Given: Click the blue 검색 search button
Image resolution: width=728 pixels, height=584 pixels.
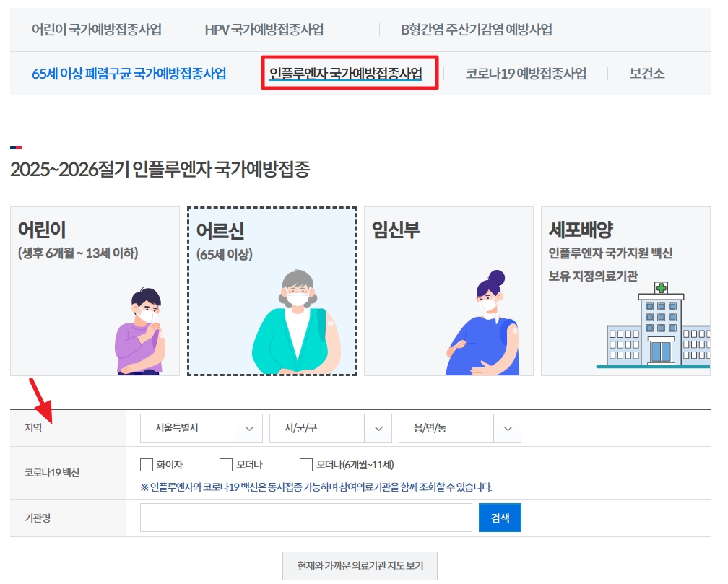Looking at the screenshot, I should pyautogui.click(x=499, y=517).
